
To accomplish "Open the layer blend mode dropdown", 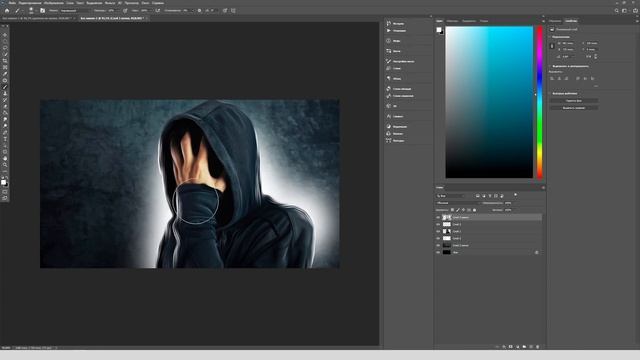I will [x=458, y=203].
